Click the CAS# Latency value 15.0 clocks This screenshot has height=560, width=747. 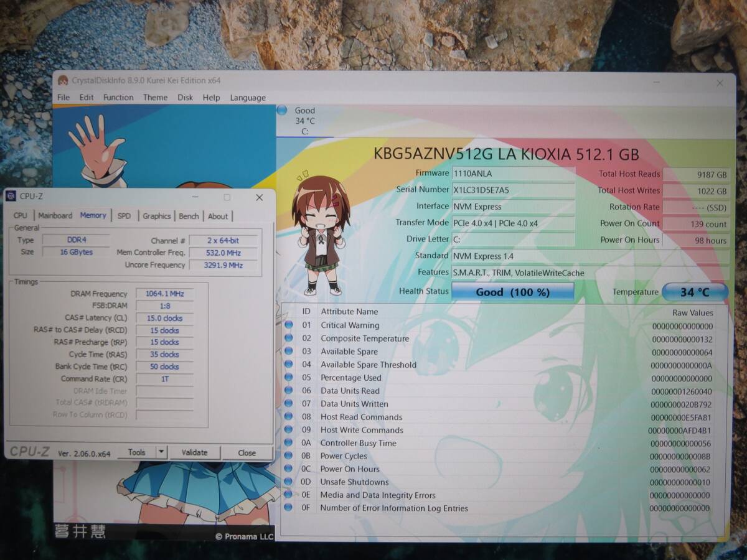click(x=164, y=318)
